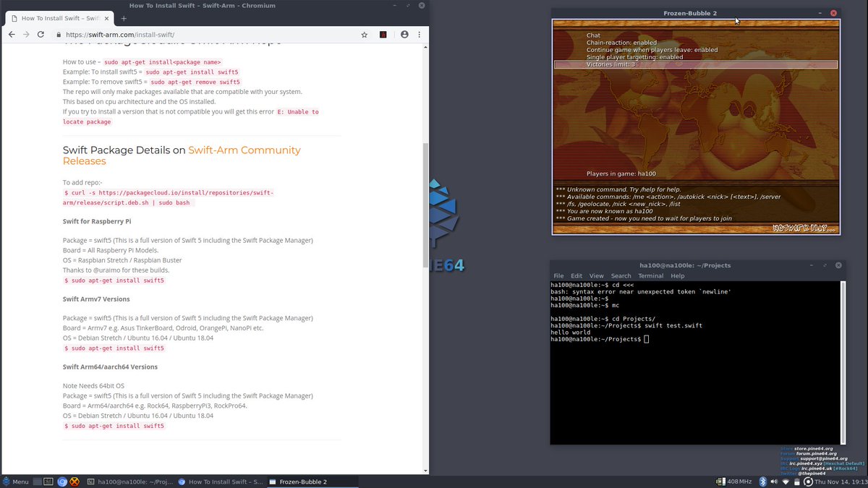
Task: Toggle Chain-reaction setting in Frozen-Bubble
Action: click(621, 43)
